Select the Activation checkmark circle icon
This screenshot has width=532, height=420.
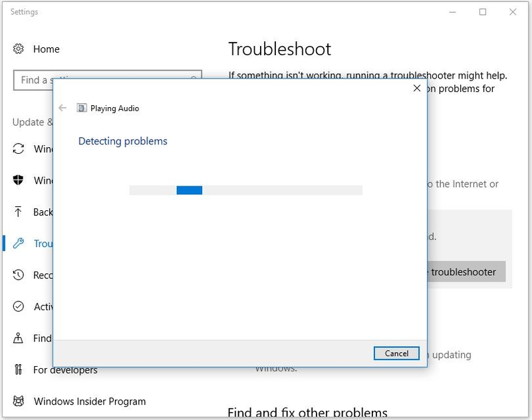pyautogui.click(x=19, y=306)
